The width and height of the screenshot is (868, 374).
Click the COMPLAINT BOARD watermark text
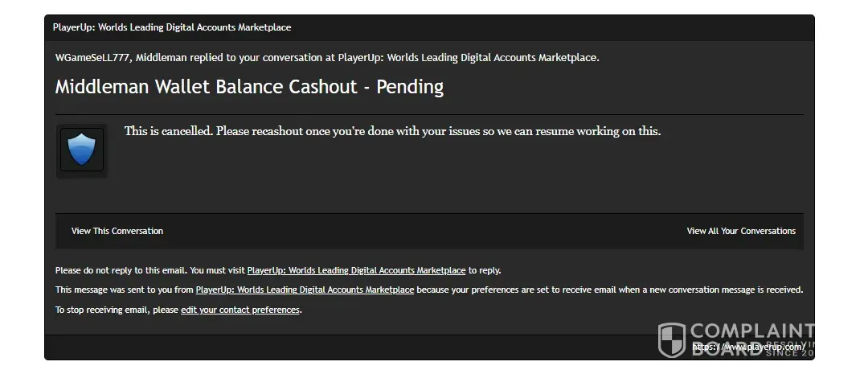coord(751,331)
